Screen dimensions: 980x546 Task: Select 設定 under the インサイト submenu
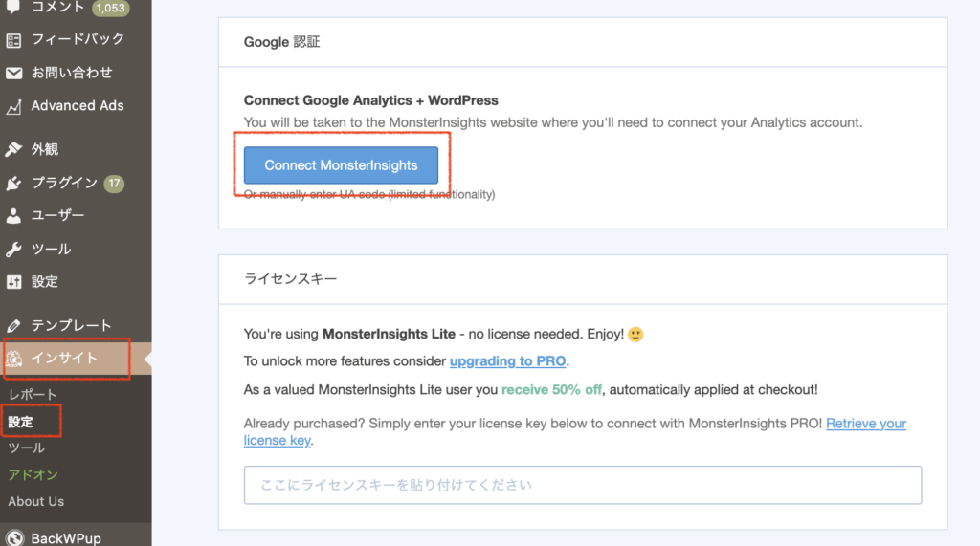coord(21,422)
